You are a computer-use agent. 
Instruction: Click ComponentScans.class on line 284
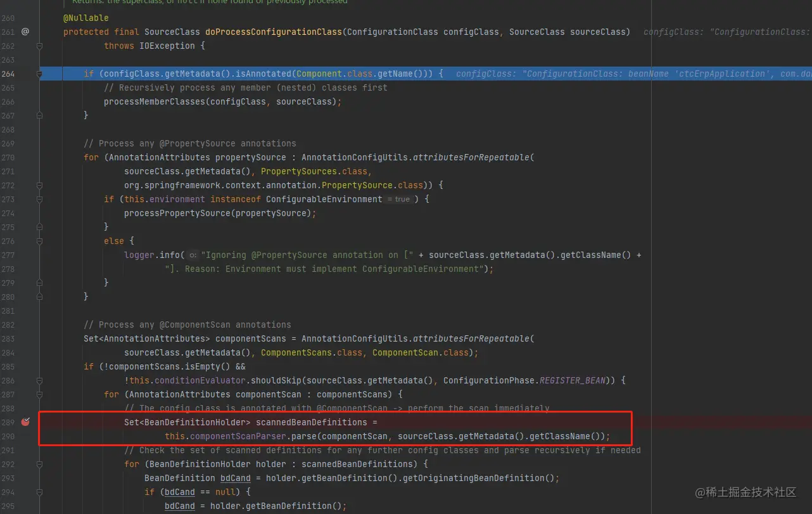click(x=312, y=352)
